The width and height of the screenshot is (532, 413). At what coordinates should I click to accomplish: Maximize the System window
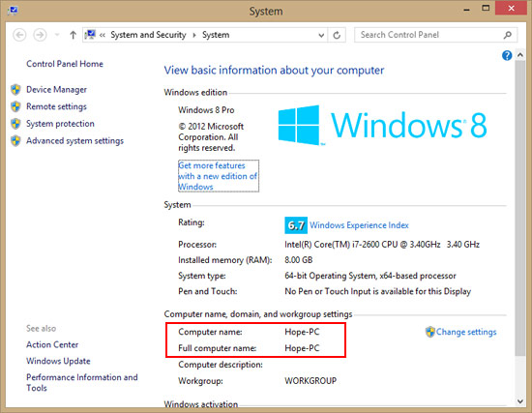tap(486, 9)
